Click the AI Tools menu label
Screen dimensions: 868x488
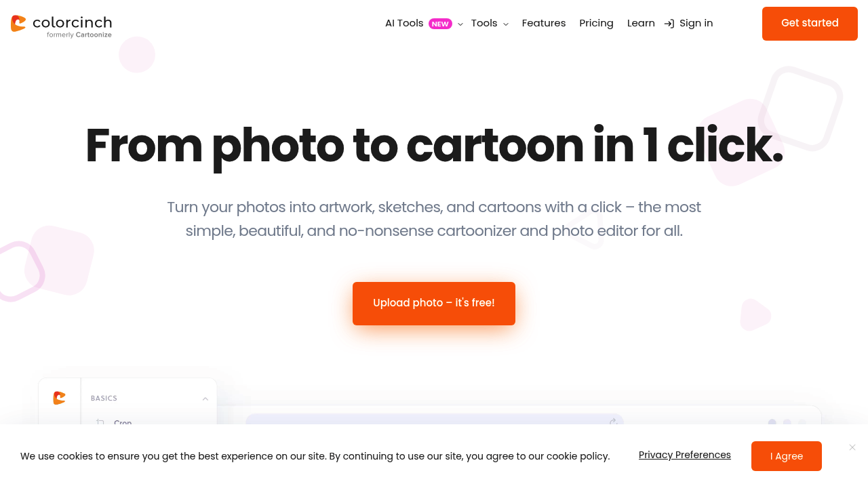point(404,23)
